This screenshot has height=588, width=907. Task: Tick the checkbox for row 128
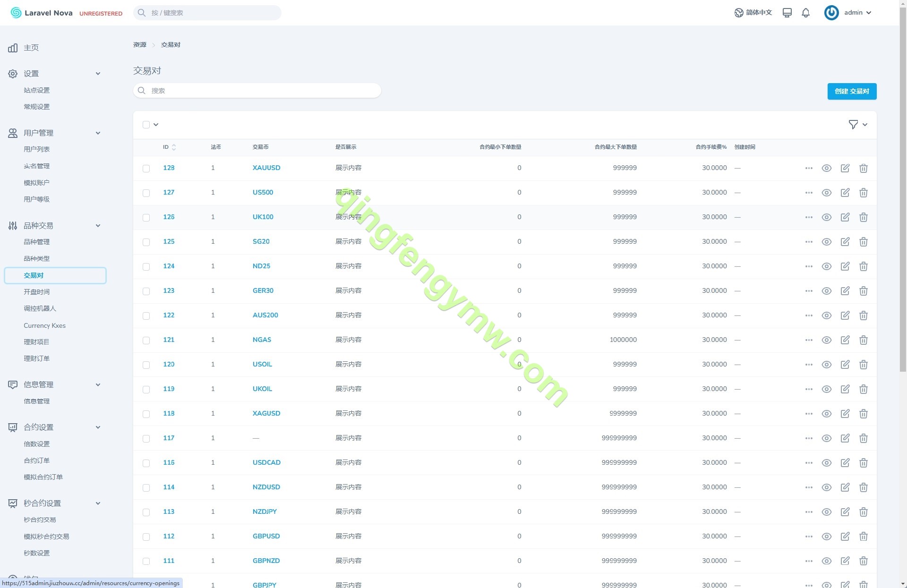tap(146, 169)
